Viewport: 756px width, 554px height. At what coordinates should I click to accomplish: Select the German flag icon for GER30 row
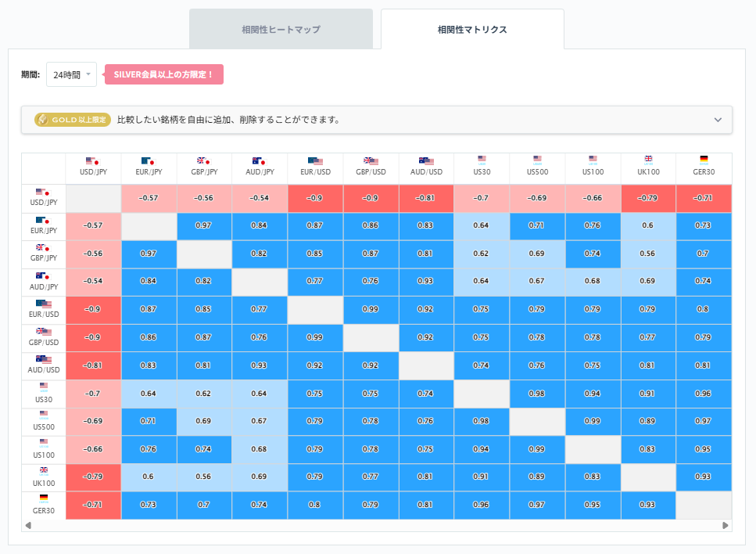pos(43,499)
